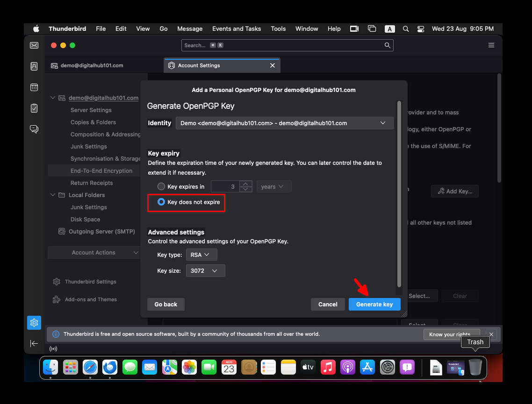Open the Account Actions dropdown
This screenshot has height=404, width=532.
pyautogui.click(x=93, y=253)
